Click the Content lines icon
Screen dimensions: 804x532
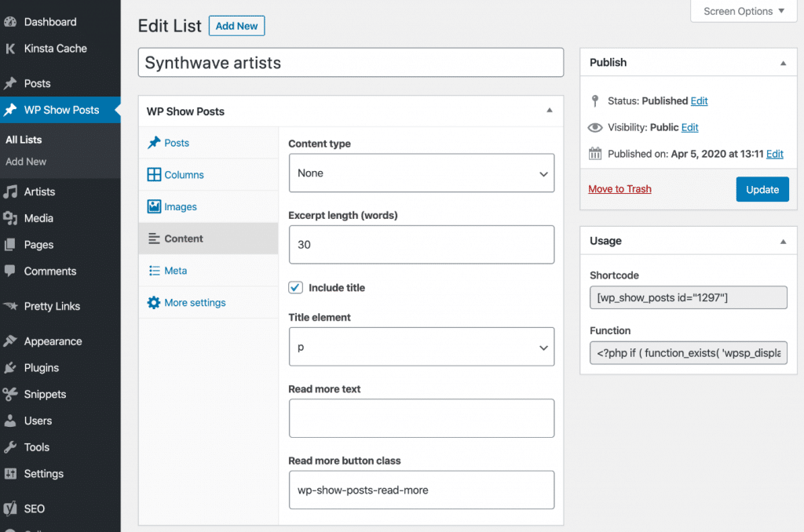coord(154,239)
